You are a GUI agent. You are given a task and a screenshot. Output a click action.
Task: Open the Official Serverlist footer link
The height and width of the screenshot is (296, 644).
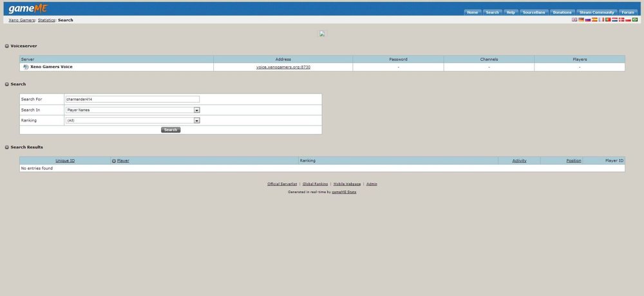(x=282, y=184)
